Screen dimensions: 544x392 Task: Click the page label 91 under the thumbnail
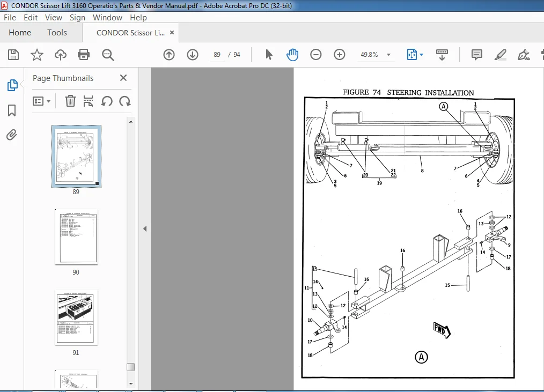pyautogui.click(x=76, y=353)
